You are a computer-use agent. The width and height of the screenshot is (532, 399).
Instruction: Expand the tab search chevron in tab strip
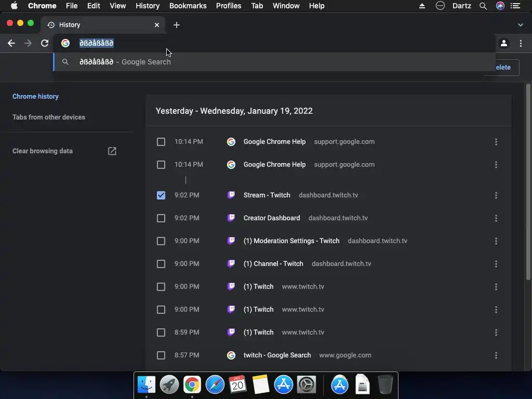(x=521, y=25)
